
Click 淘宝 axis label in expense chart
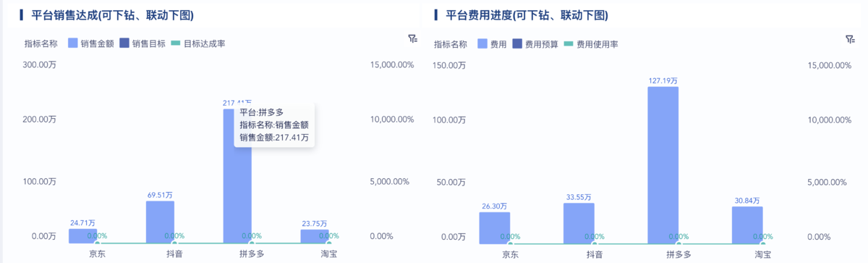762,254
